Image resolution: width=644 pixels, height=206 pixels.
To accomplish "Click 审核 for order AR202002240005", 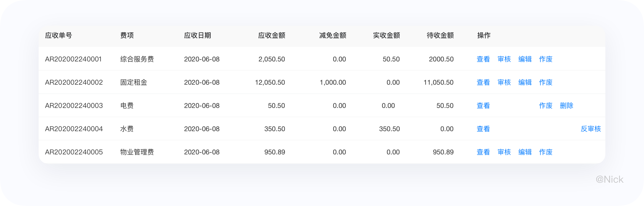I will point(504,152).
